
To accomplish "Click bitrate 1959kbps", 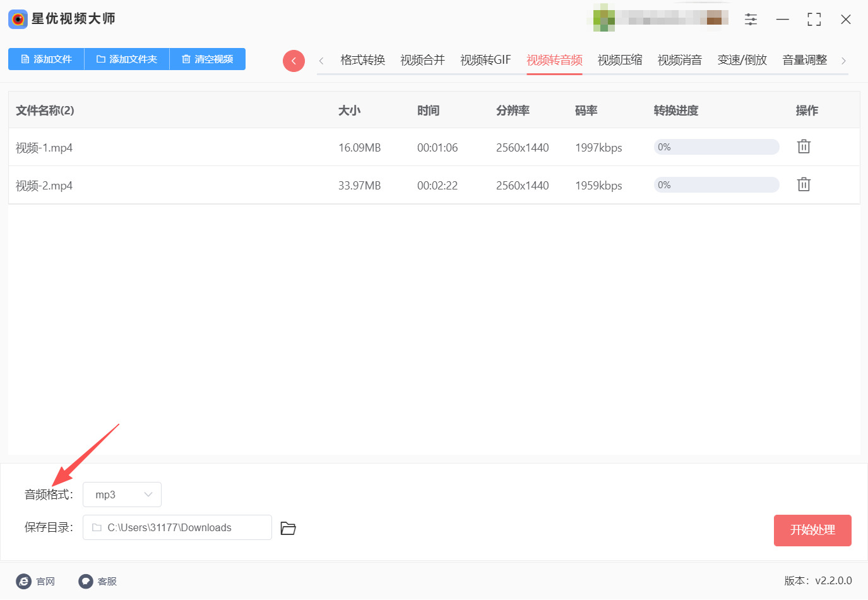I will pyautogui.click(x=598, y=186).
